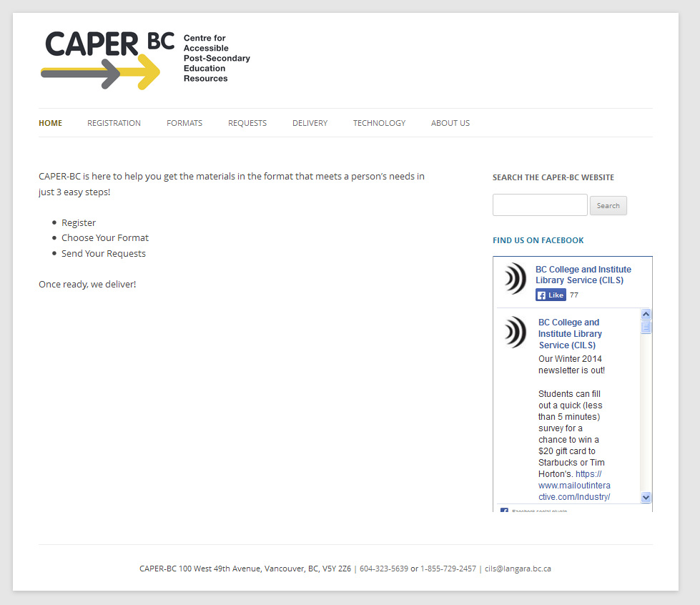The width and height of the screenshot is (700, 605).
Task: Click the footer address CAPER-BC 100 West 49th Avenue
Action: coord(245,569)
